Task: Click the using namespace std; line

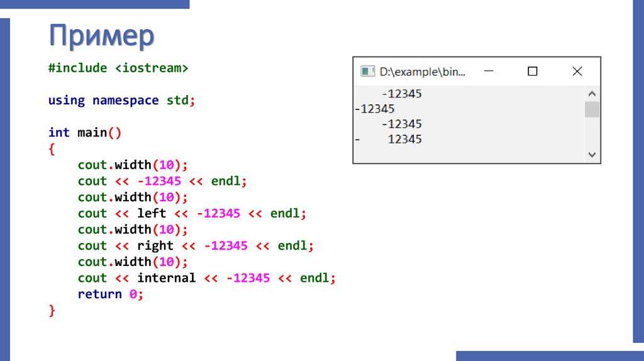Action: [x=121, y=100]
